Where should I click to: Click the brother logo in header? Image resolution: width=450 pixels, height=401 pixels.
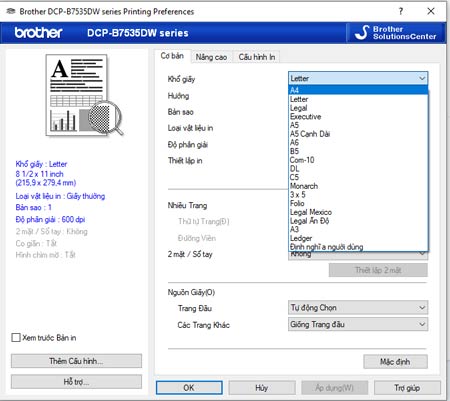pos(38,33)
